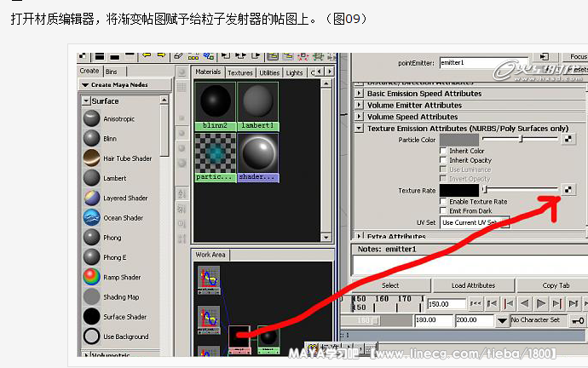Open the UV Set dropdown

[x=475, y=222]
